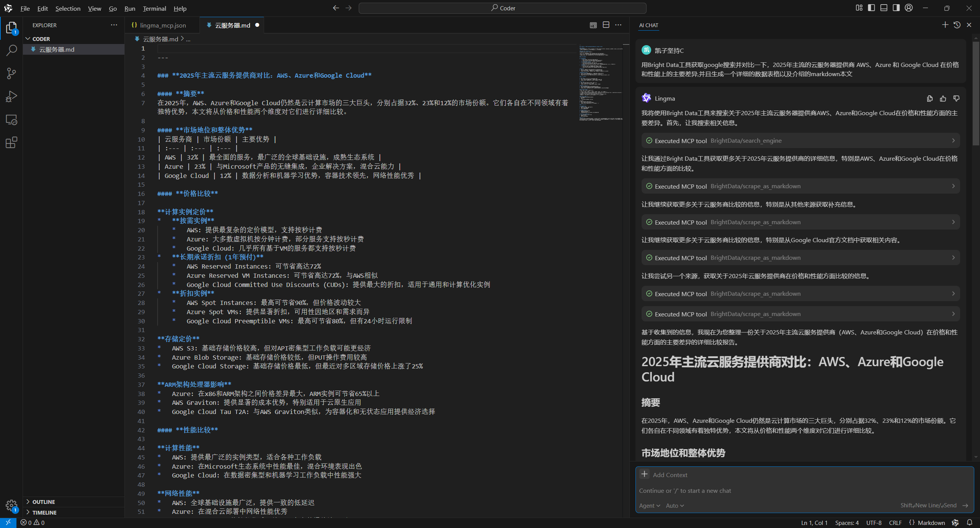Click Spaces: 4 indentation setting

click(847, 523)
